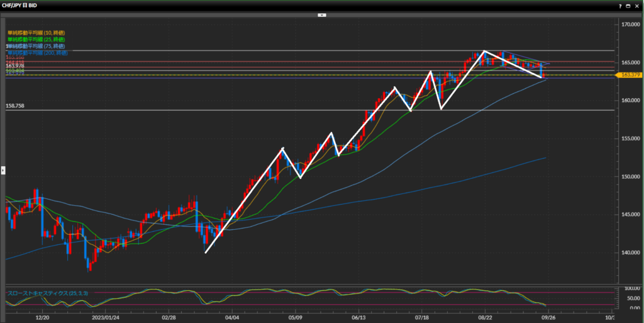The image size is (644, 323).
Task: Select the 10-period moving average label
Action: (x=36, y=33)
